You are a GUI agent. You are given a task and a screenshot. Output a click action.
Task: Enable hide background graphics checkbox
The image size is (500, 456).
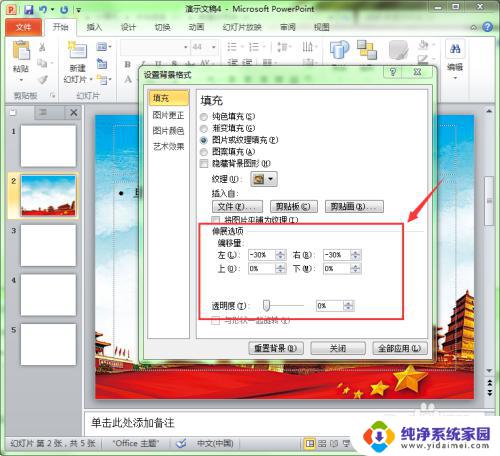coord(204,164)
